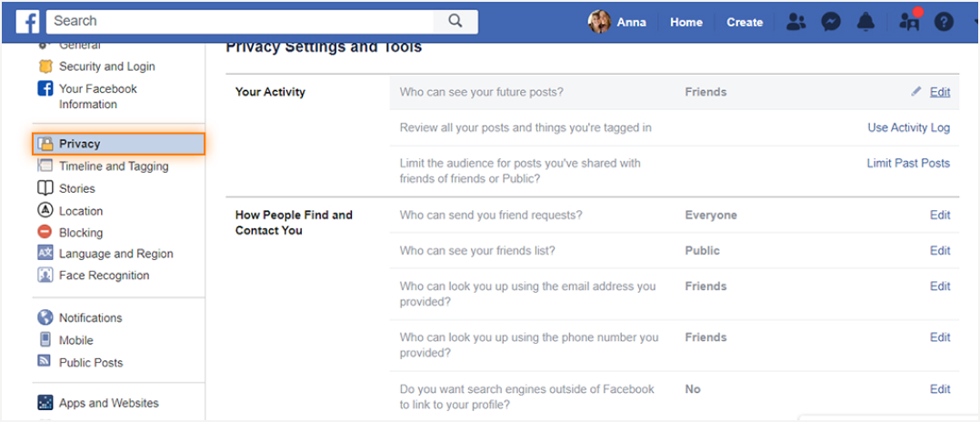The height and width of the screenshot is (422, 980).
Task: Click the 'Everyone' friend requests value
Action: tap(711, 215)
